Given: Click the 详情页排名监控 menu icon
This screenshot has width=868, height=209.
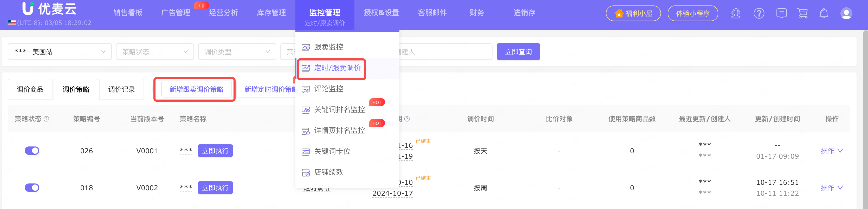Looking at the screenshot, I should tap(306, 131).
